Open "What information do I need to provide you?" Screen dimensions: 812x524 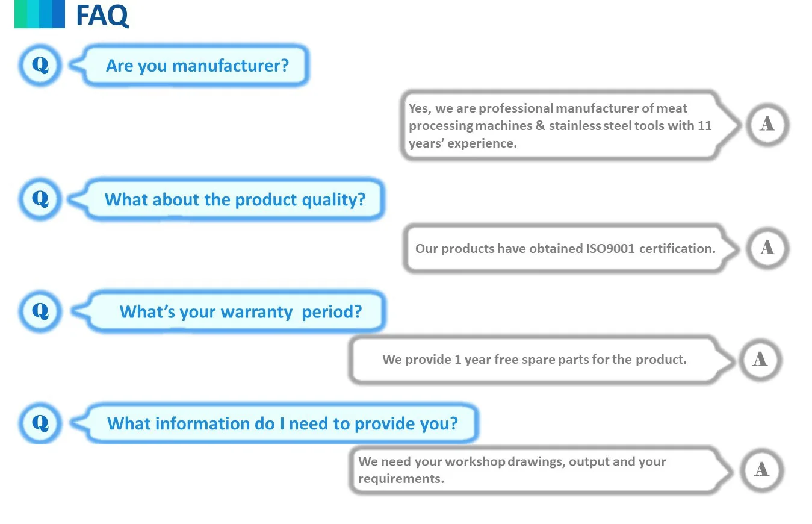(x=282, y=423)
